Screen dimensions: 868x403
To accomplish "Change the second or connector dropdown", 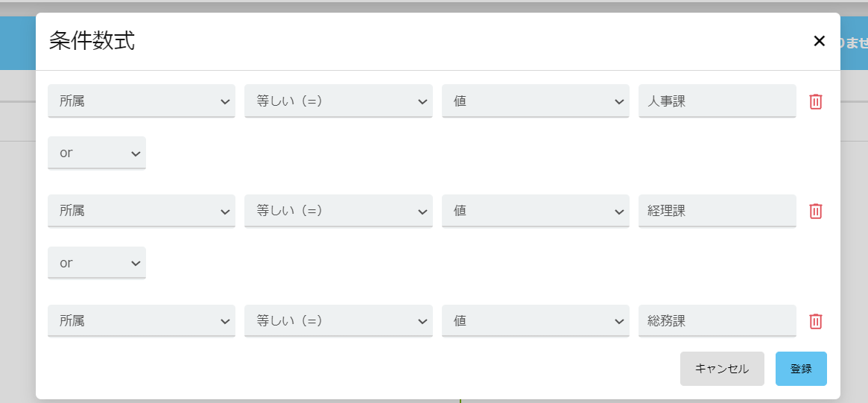I will [x=97, y=263].
